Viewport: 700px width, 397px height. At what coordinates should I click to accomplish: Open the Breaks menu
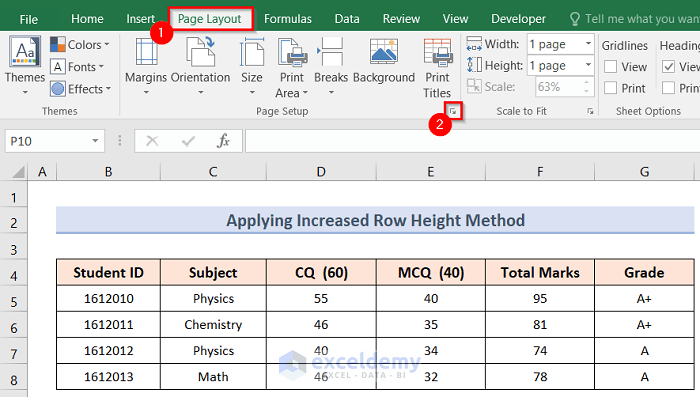[x=331, y=66]
